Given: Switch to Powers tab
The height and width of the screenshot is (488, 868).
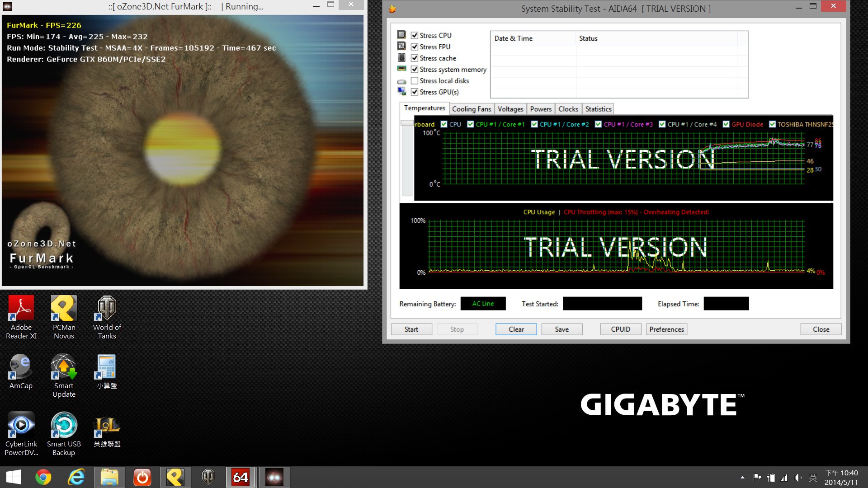Looking at the screenshot, I should pyautogui.click(x=541, y=109).
